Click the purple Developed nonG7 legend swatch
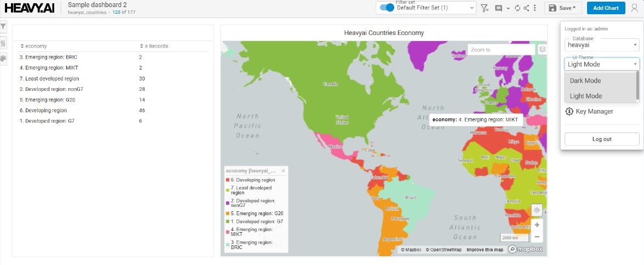 click(x=228, y=203)
